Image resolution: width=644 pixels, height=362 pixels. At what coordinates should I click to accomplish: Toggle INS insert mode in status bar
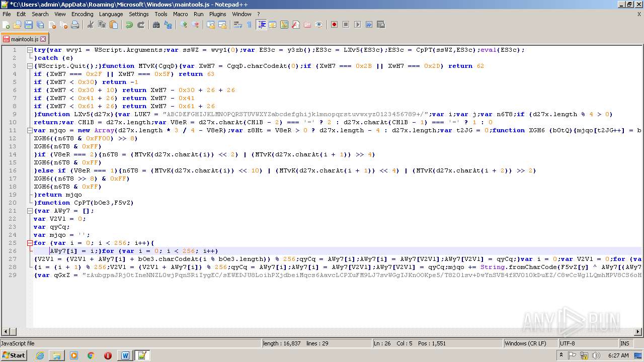[627, 343]
